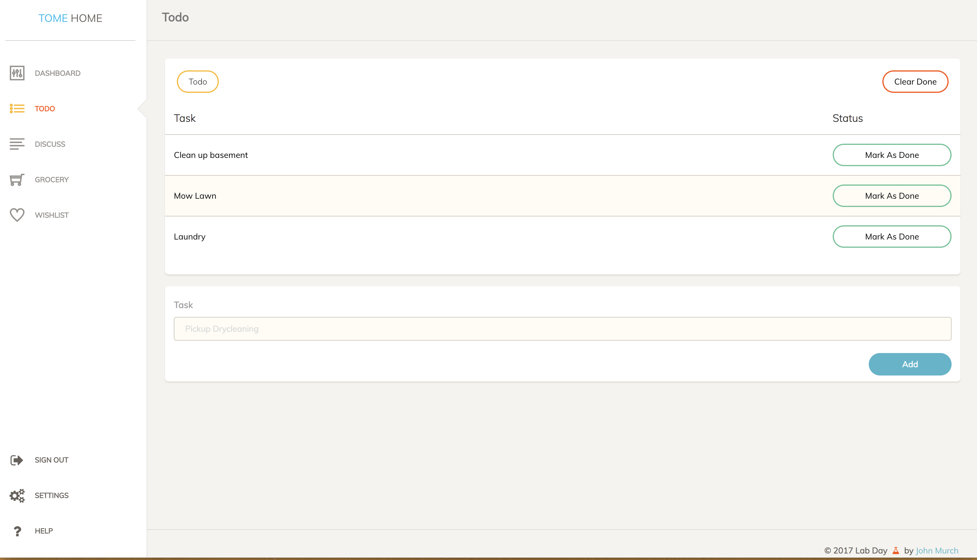Image resolution: width=977 pixels, height=560 pixels.
Task: Click the Laundry task text
Action: [x=190, y=237]
